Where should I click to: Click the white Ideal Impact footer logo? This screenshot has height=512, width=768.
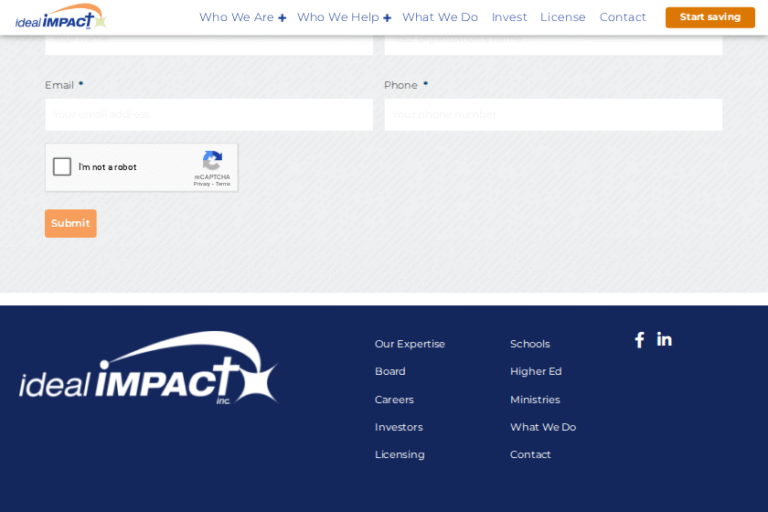[x=148, y=370]
